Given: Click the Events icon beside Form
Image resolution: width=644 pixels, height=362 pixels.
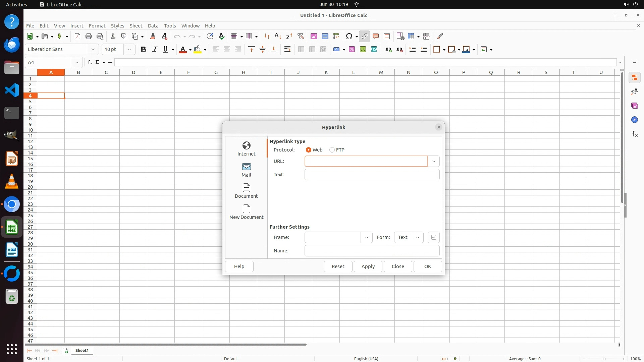Looking at the screenshot, I should click(433, 237).
